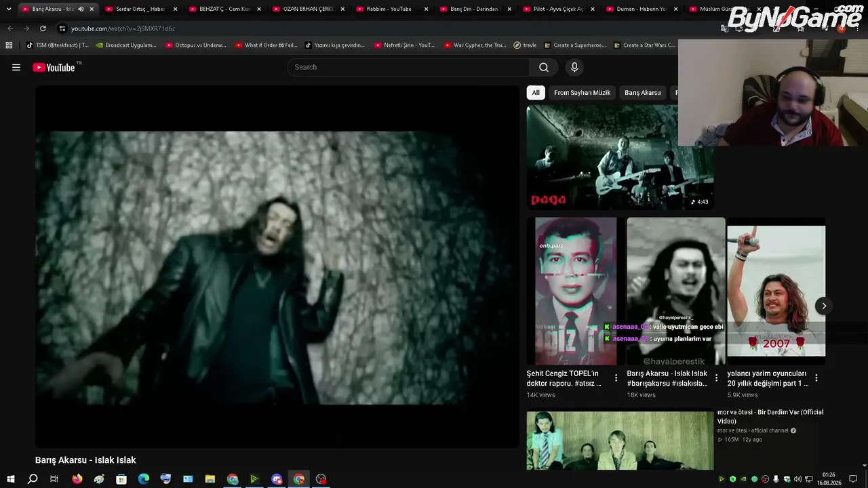
Task: Select the All filter chip
Action: (536, 93)
